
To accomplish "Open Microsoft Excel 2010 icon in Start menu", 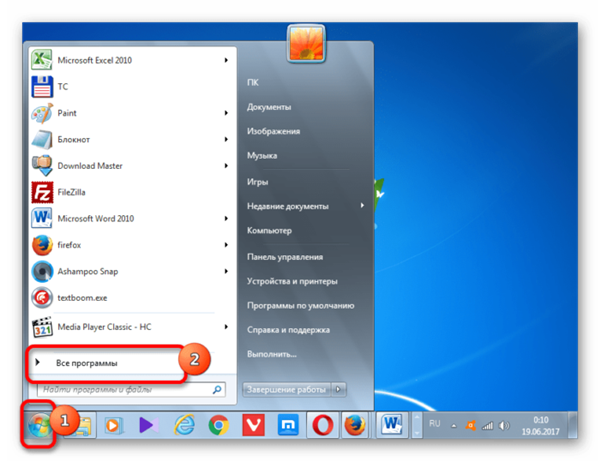I will click(x=42, y=60).
